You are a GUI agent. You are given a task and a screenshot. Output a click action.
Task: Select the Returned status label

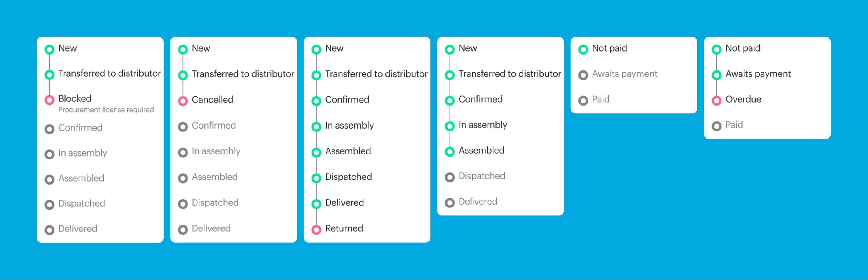pyautogui.click(x=344, y=228)
